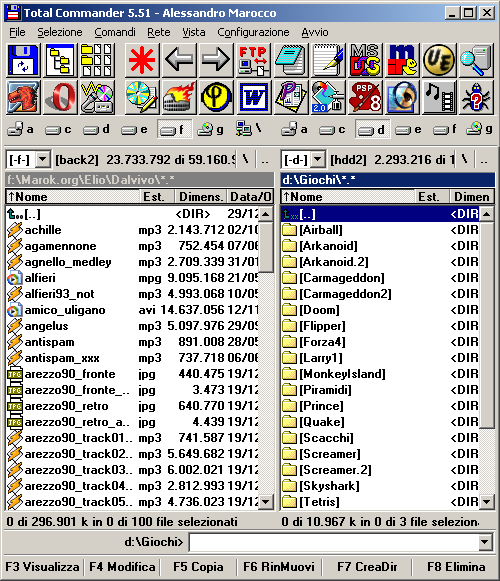
Task: Open the Vista menu
Action: coord(193,32)
